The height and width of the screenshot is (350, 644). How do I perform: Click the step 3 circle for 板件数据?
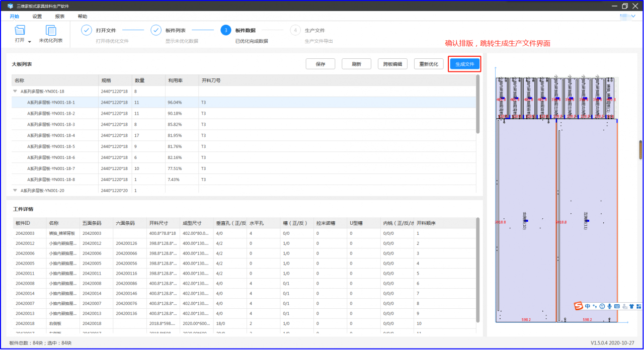click(226, 30)
